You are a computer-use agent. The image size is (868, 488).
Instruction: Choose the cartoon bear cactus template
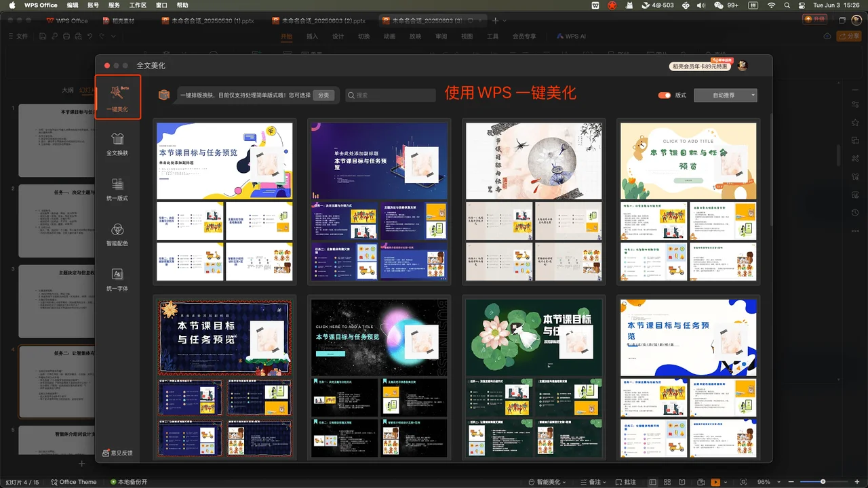[688, 201]
